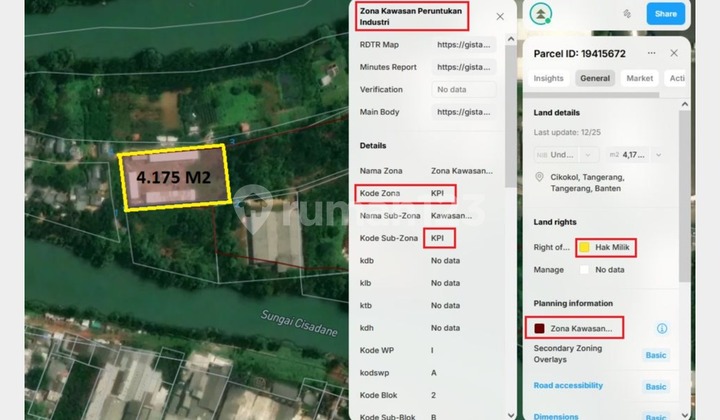
Task: Close the Zona Kawasan Peruntukan Industri panel
Action: click(x=500, y=17)
